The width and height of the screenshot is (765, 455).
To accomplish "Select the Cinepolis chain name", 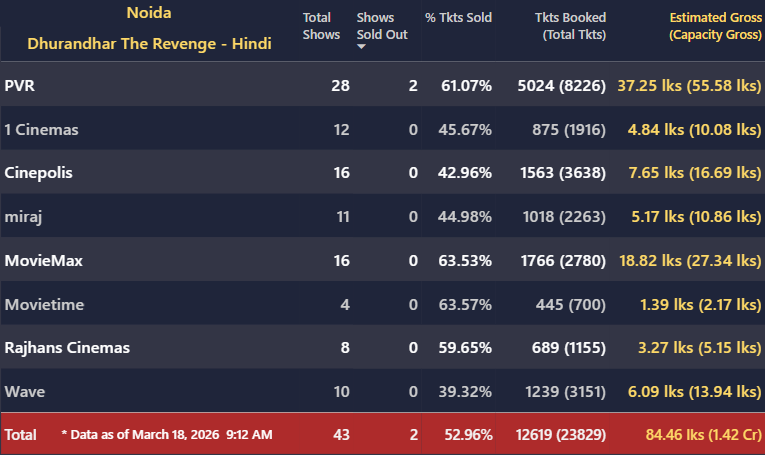I will tap(39, 173).
